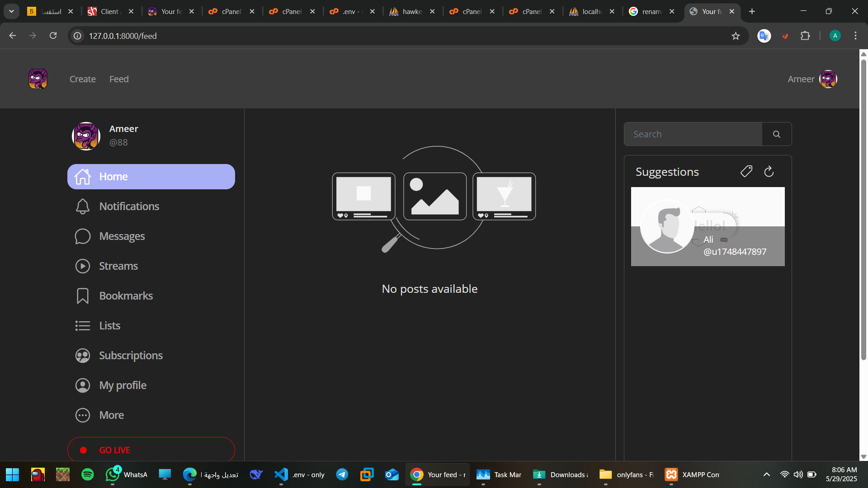This screenshot has height=488, width=868.
Task: Reload the current page
Action: (53, 36)
